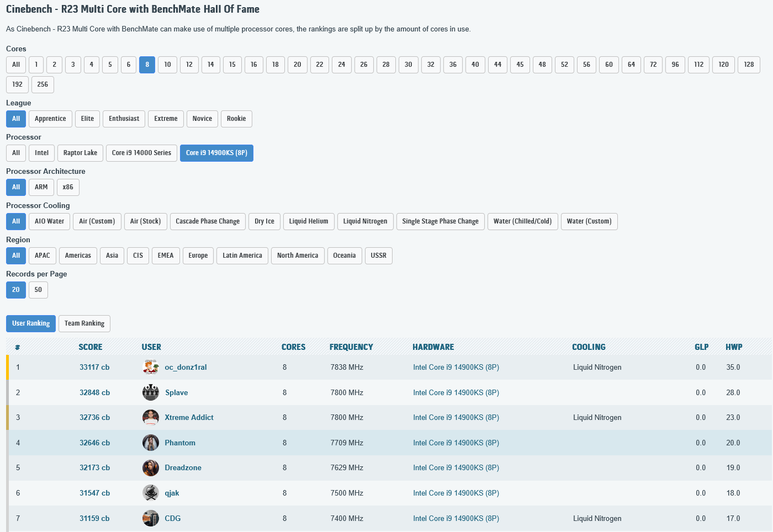Open Dreadzone's profile link
This screenshot has height=532, width=773.
coord(183,467)
